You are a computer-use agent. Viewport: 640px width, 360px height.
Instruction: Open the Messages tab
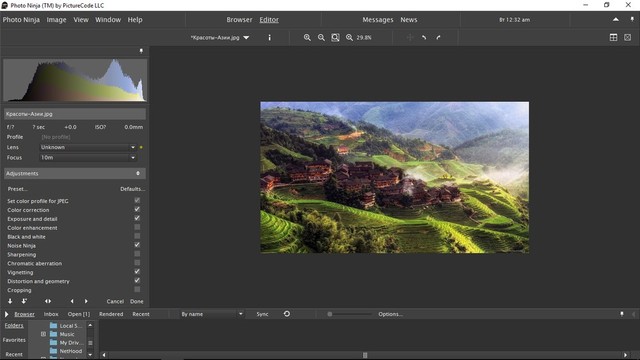(x=378, y=20)
